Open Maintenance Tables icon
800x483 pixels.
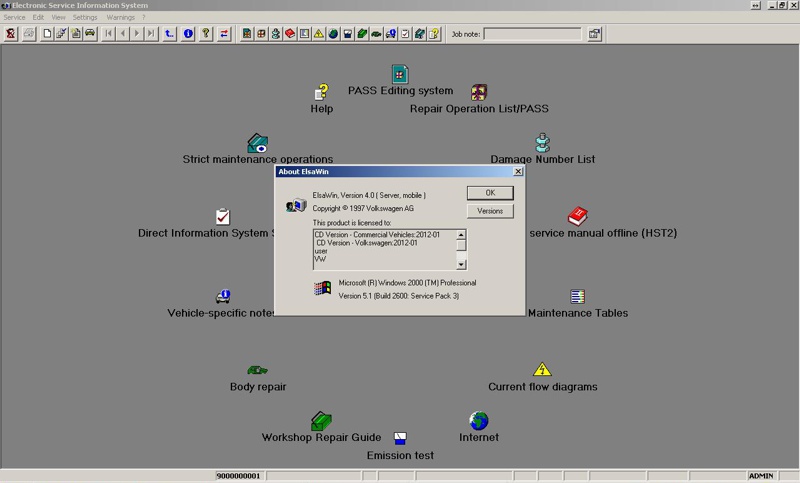[x=578, y=296]
